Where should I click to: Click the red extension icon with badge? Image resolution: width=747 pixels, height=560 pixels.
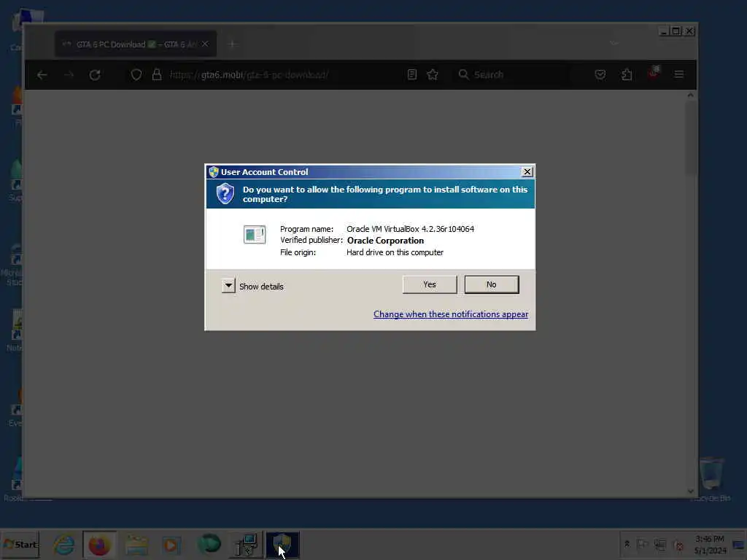[654, 74]
